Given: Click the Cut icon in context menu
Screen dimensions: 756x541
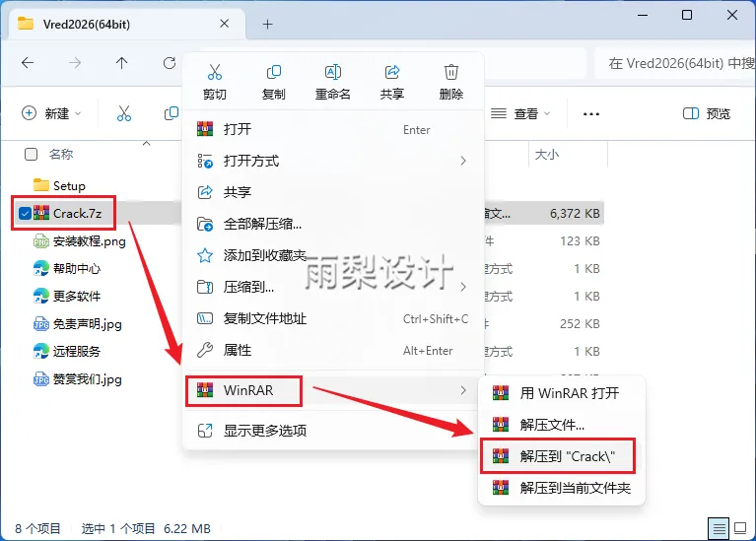Looking at the screenshot, I should pos(215,72).
